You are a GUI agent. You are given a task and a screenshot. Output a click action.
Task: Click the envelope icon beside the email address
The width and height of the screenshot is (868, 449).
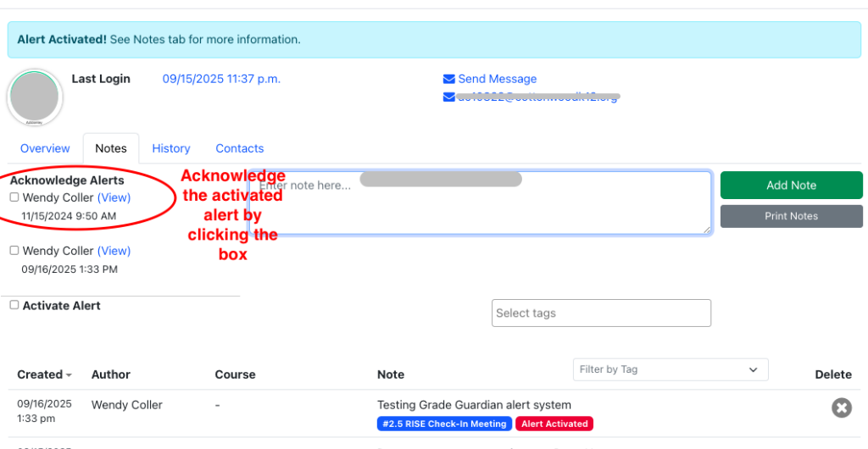click(448, 97)
